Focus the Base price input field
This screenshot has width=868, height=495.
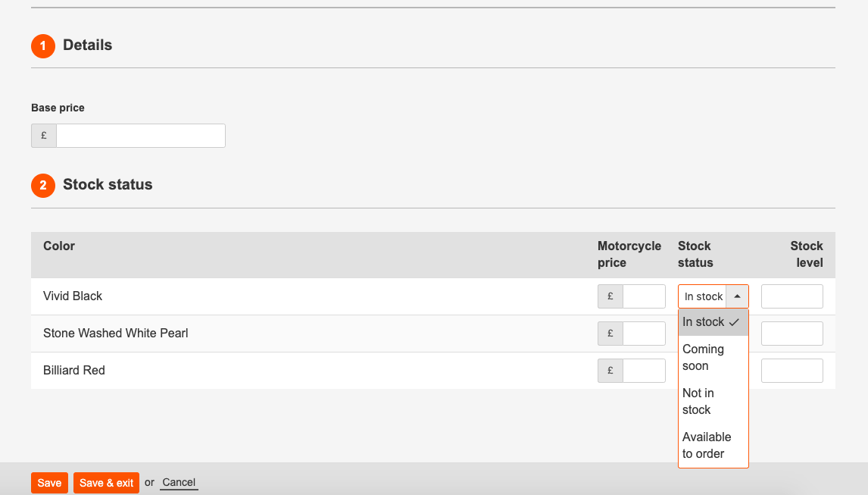141,136
